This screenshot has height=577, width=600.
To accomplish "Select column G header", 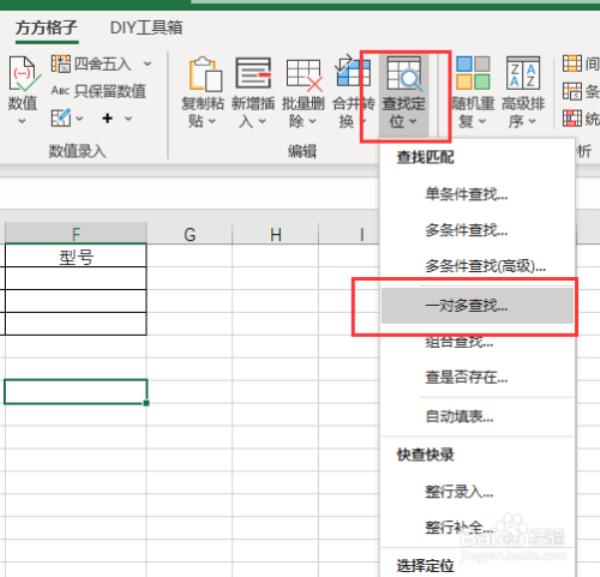I will 189,234.
